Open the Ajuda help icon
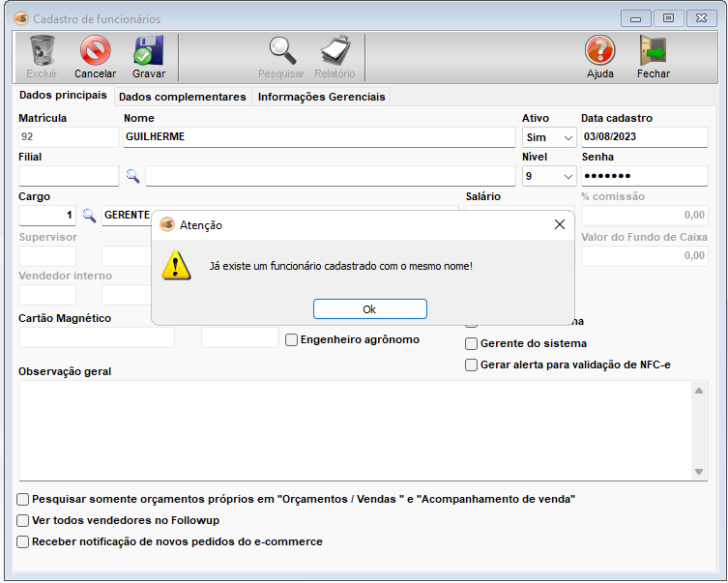 pyautogui.click(x=599, y=50)
